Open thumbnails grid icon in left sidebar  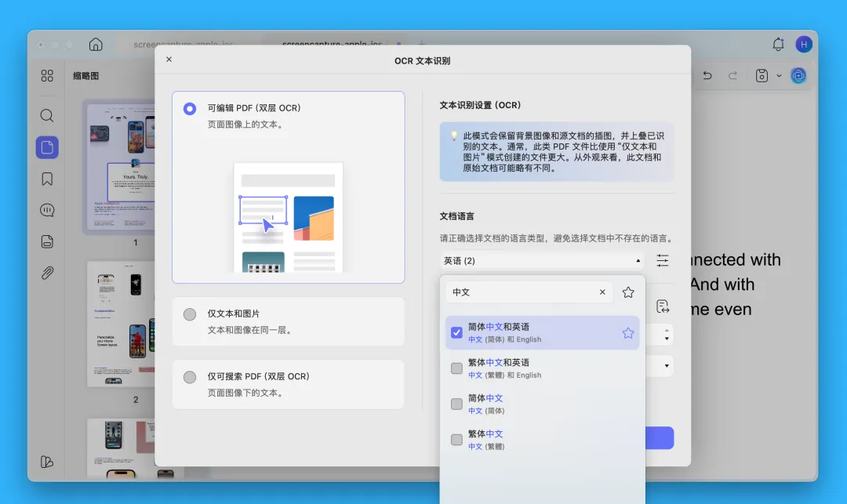(47, 75)
